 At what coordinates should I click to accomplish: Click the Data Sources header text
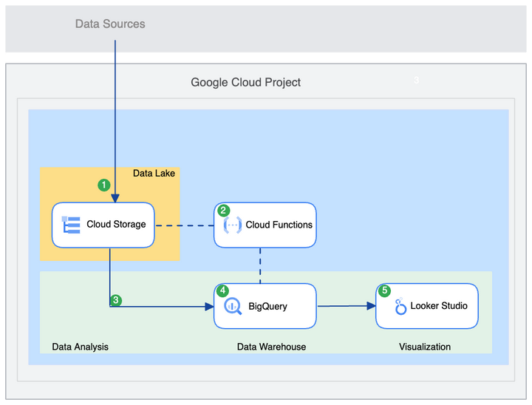click(110, 24)
